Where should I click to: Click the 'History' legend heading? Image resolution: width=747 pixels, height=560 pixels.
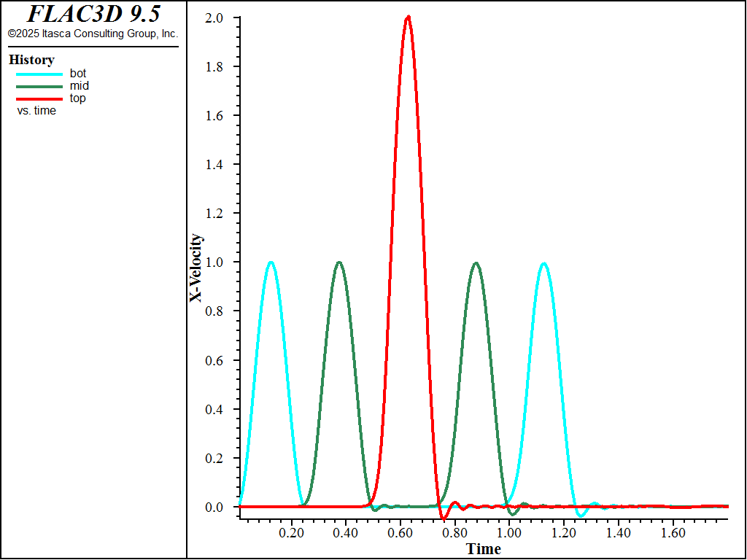(31, 60)
